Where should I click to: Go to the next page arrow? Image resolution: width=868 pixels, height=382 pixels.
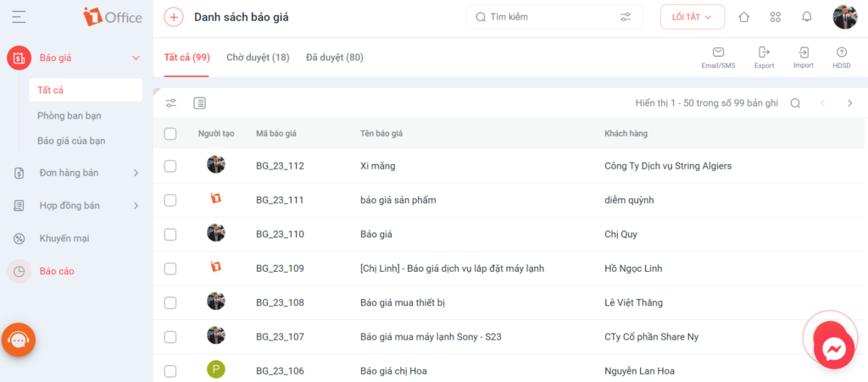pos(849,103)
